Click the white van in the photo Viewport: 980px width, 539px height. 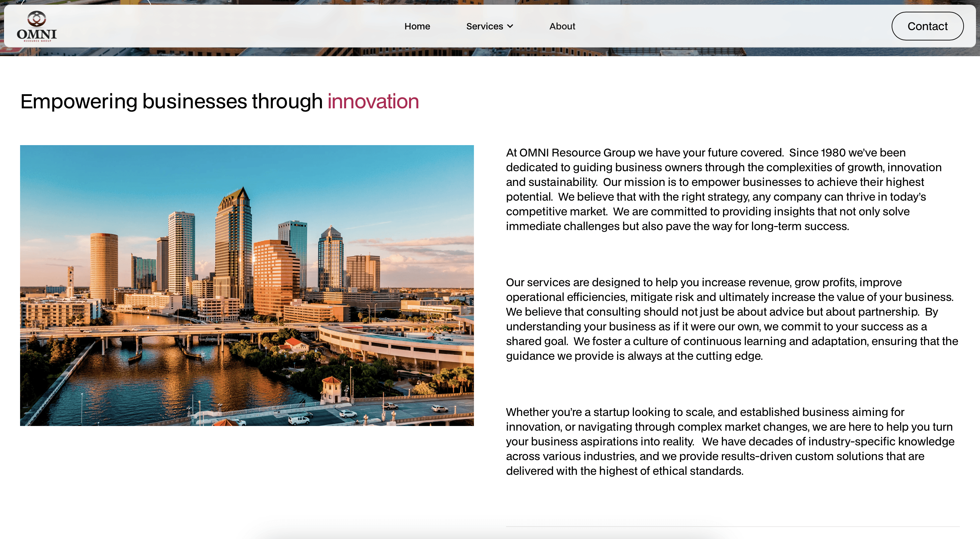299,420
